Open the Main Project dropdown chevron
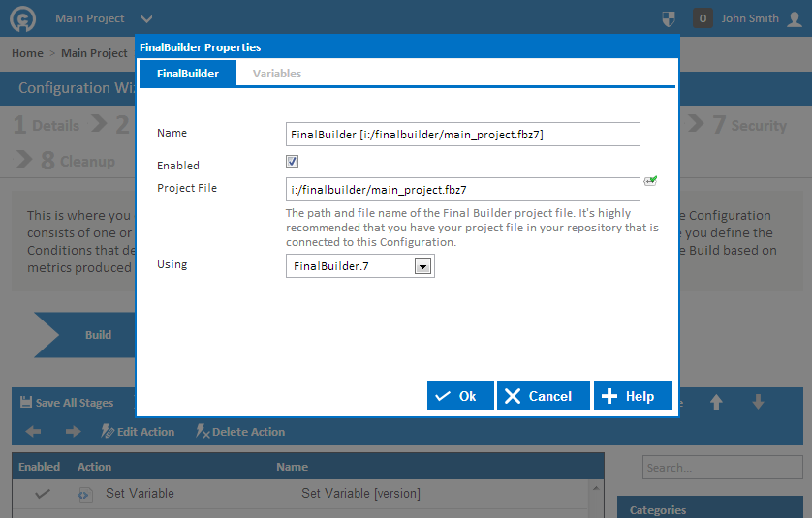This screenshot has width=812, height=518. pos(147,19)
